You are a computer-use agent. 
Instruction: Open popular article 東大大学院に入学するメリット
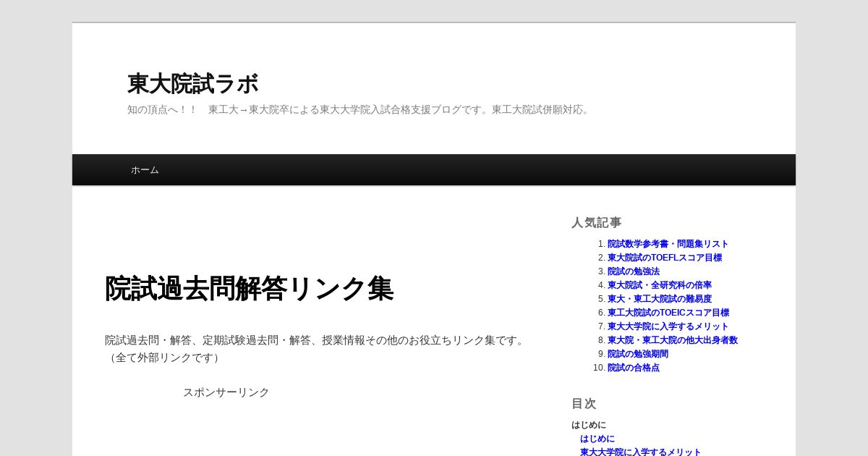(x=668, y=326)
